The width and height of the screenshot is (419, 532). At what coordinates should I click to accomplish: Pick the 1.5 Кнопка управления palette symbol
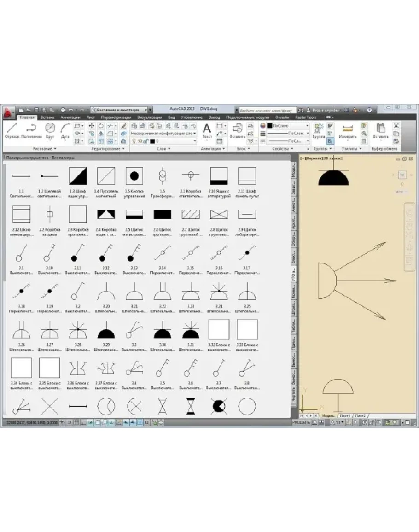(134, 176)
